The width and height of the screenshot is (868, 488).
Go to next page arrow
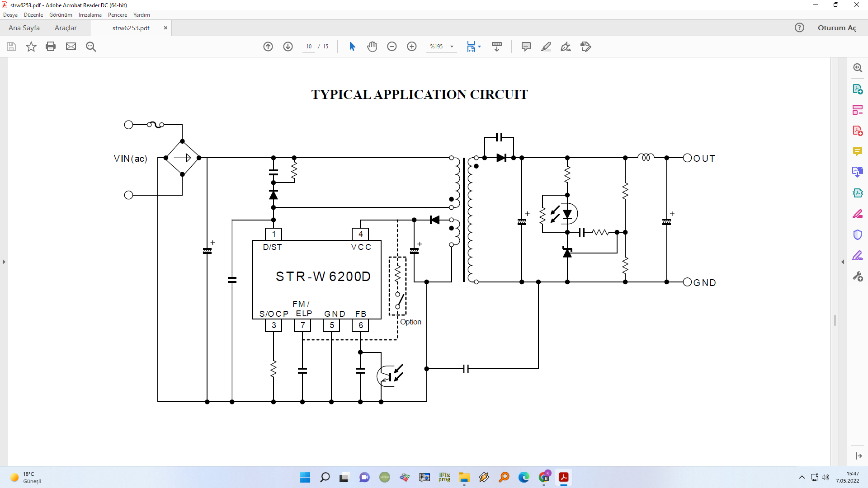[x=288, y=47]
